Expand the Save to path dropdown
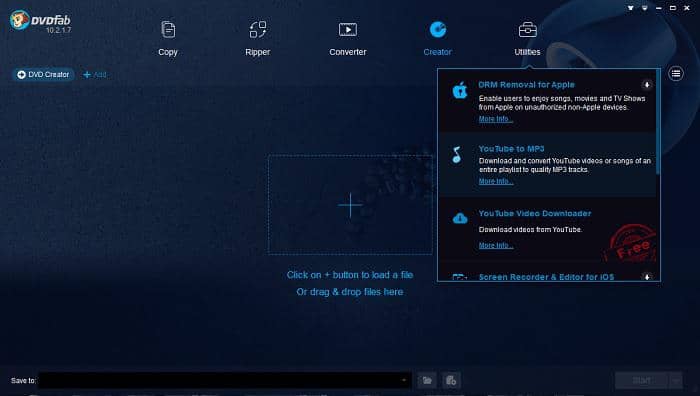Image resolution: width=700 pixels, height=396 pixels. coord(404,380)
